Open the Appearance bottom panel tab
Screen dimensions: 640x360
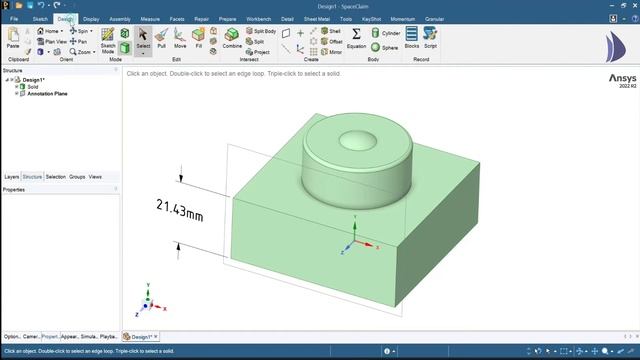pyautogui.click(x=69, y=337)
